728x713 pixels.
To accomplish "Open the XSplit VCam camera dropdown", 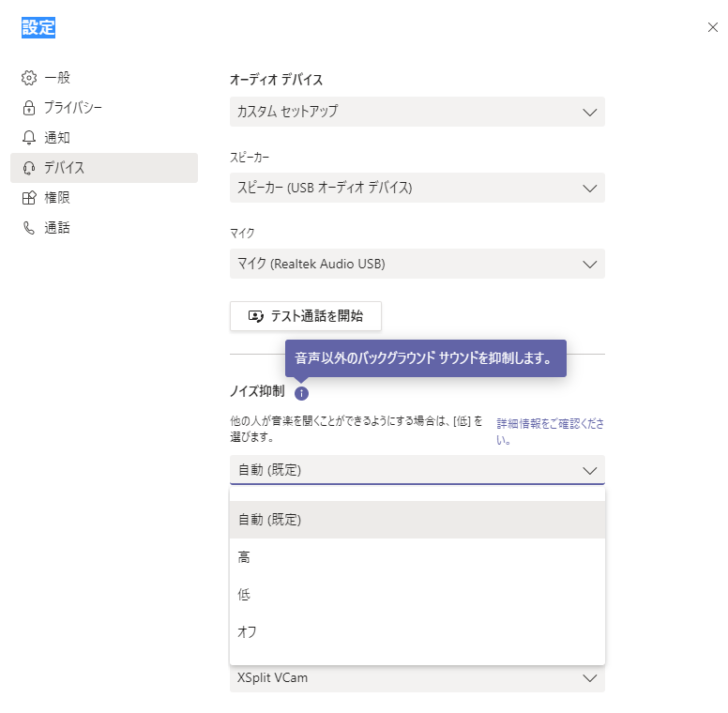I will pos(417,677).
